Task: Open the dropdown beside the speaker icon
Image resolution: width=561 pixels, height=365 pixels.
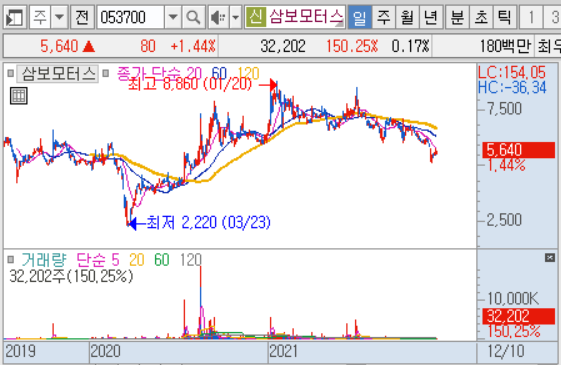Action: click(x=235, y=17)
